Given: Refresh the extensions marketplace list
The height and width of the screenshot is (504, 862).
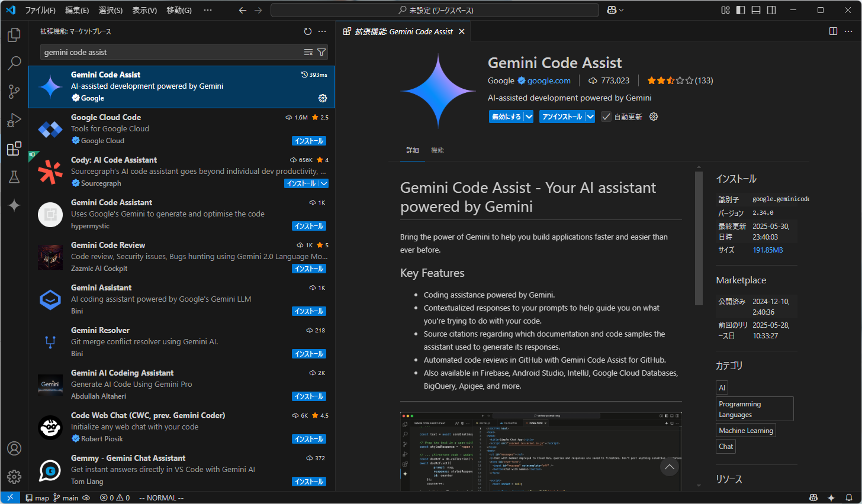Looking at the screenshot, I should click(x=307, y=31).
